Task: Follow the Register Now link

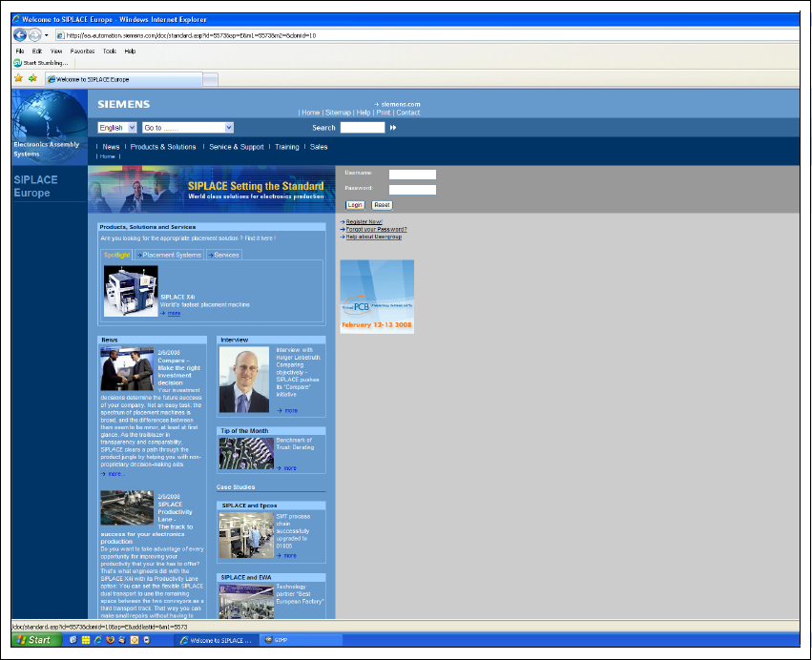Action: (364, 221)
